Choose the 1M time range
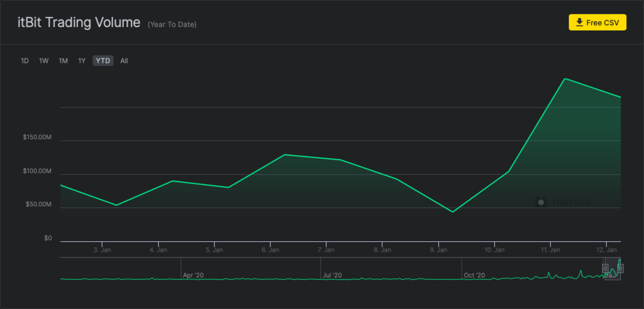 (x=64, y=61)
